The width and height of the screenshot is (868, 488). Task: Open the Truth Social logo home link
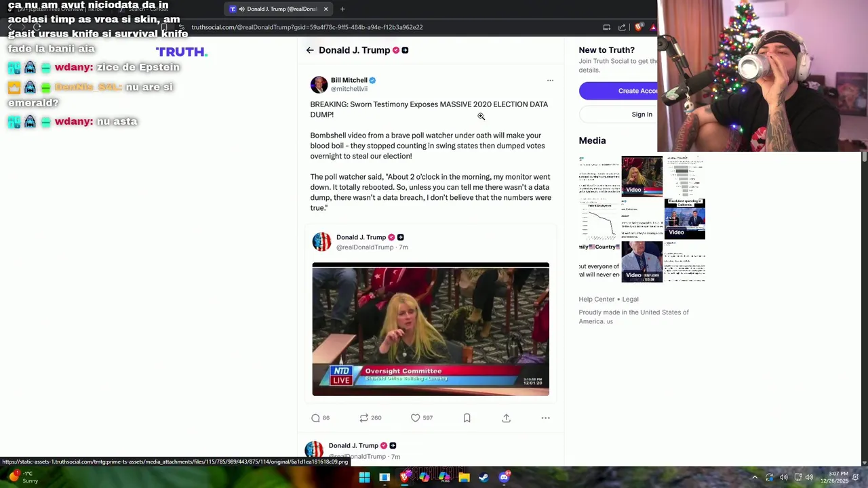pos(181,52)
